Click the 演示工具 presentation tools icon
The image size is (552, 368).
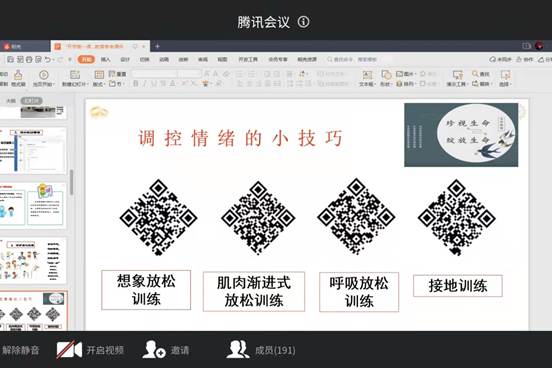click(x=457, y=75)
